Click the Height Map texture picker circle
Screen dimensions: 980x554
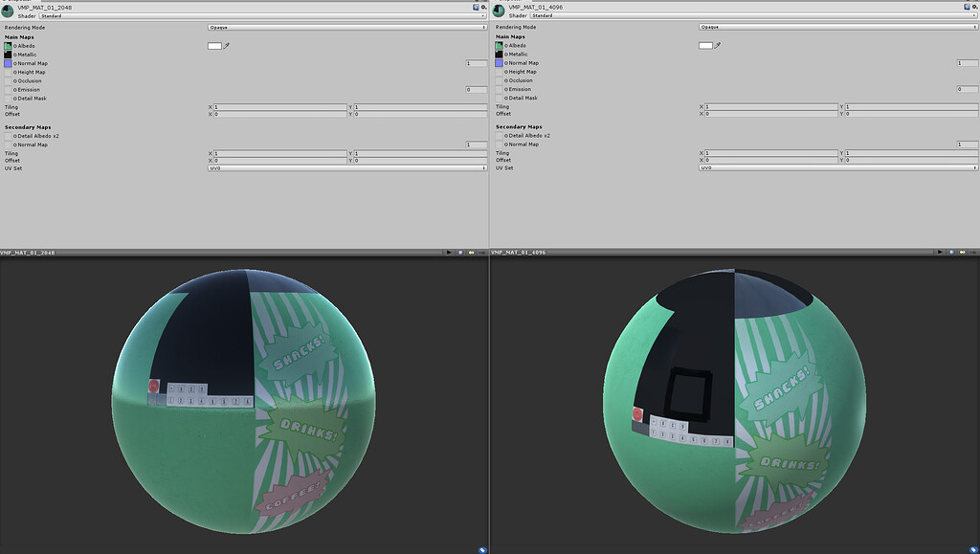(16, 72)
